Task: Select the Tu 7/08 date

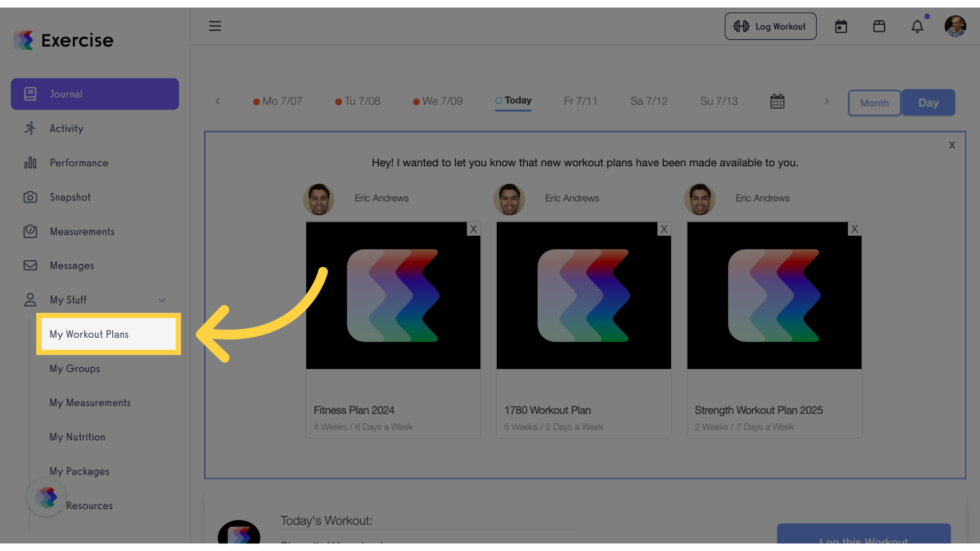Action: tap(357, 101)
